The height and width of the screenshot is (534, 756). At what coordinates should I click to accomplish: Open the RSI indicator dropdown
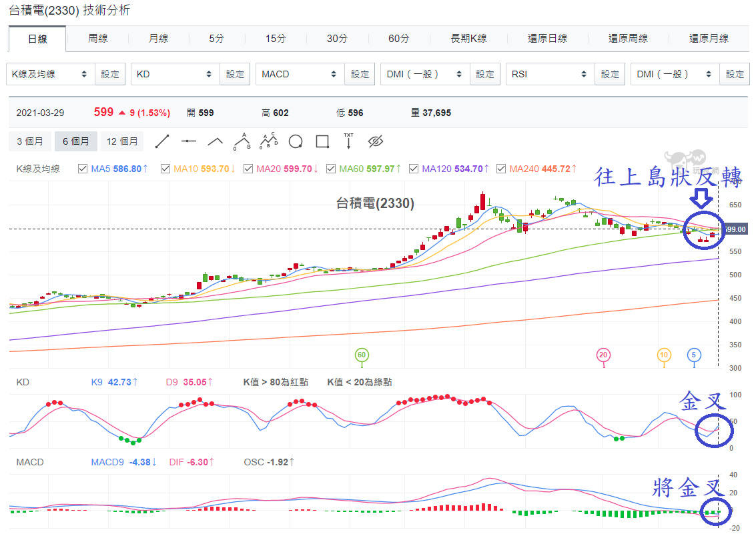pos(550,74)
